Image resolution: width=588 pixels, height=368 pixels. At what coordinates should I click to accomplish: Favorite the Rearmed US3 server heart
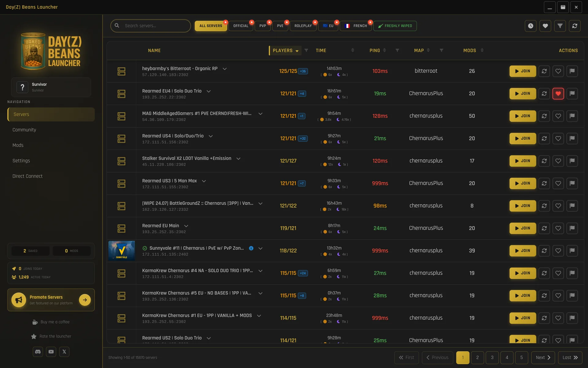(x=558, y=183)
